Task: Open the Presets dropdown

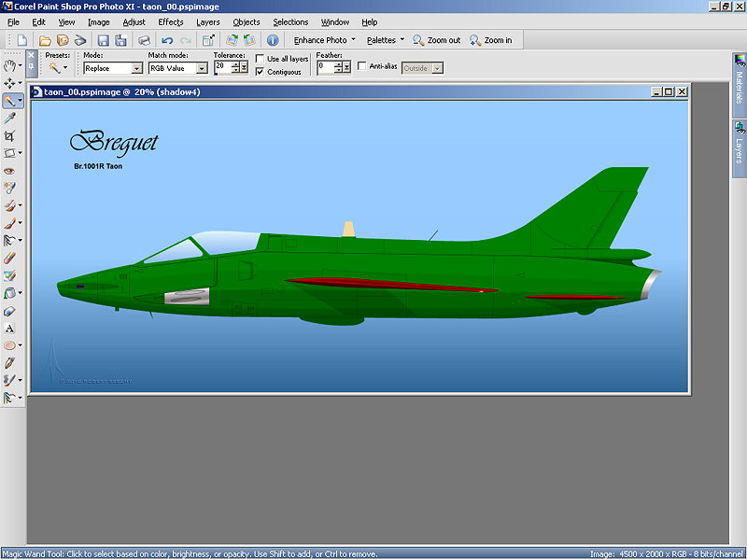Action: [65, 68]
